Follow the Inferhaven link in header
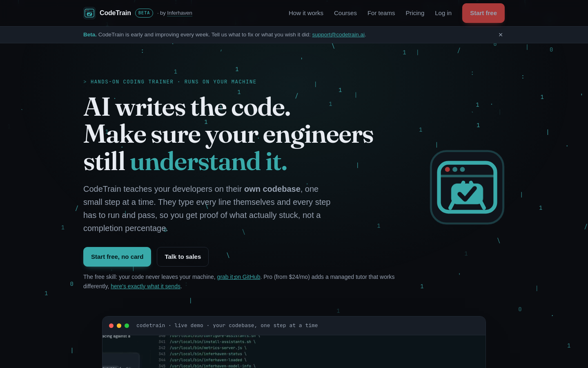Image resolution: width=588 pixels, height=368 pixels. (x=180, y=13)
